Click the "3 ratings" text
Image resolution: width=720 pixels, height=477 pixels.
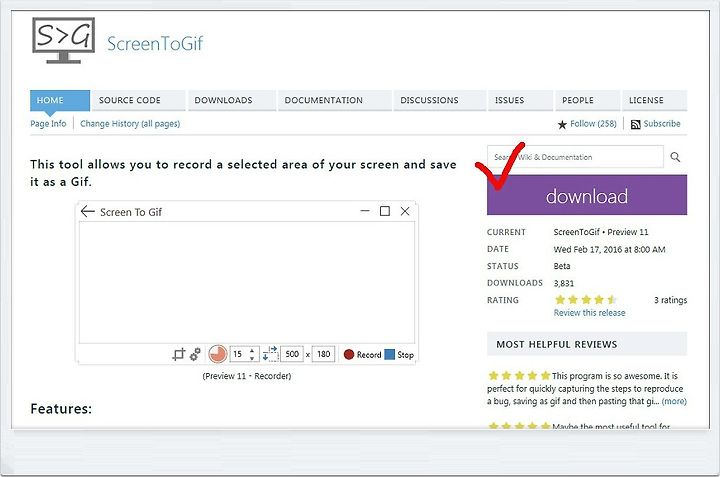click(670, 300)
